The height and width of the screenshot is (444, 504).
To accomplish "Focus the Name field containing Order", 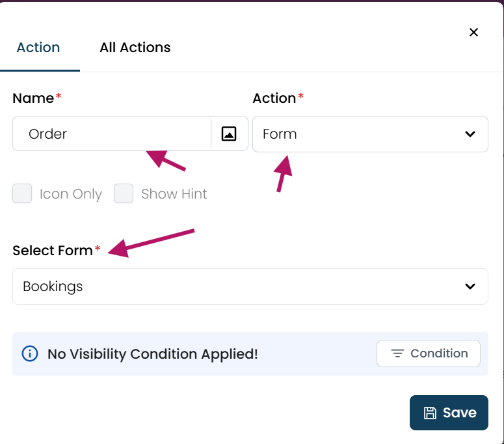I will click(x=112, y=133).
